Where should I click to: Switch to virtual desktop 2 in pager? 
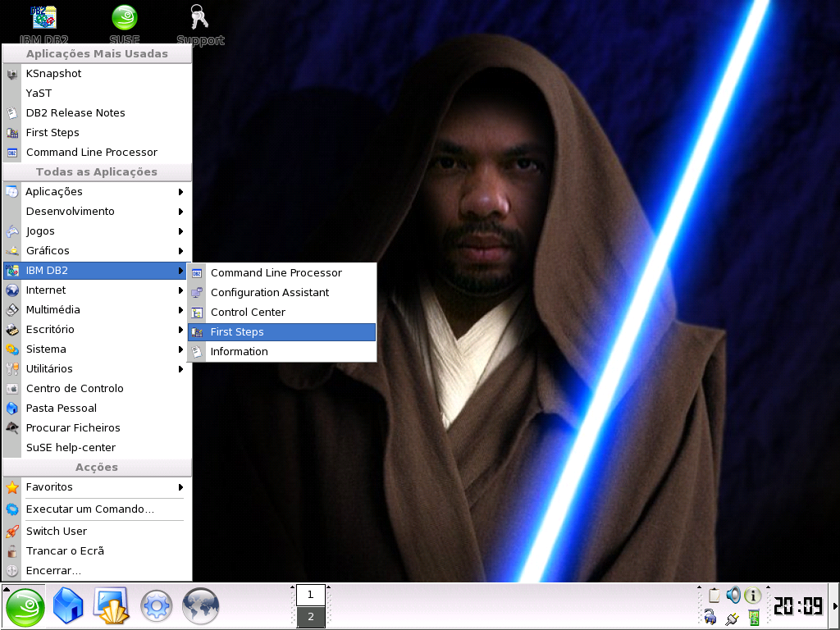tap(311, 617)
